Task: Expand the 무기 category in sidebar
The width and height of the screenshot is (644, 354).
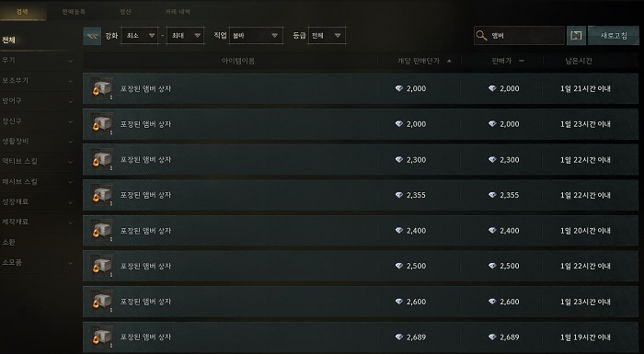Action: click(37, 61)
